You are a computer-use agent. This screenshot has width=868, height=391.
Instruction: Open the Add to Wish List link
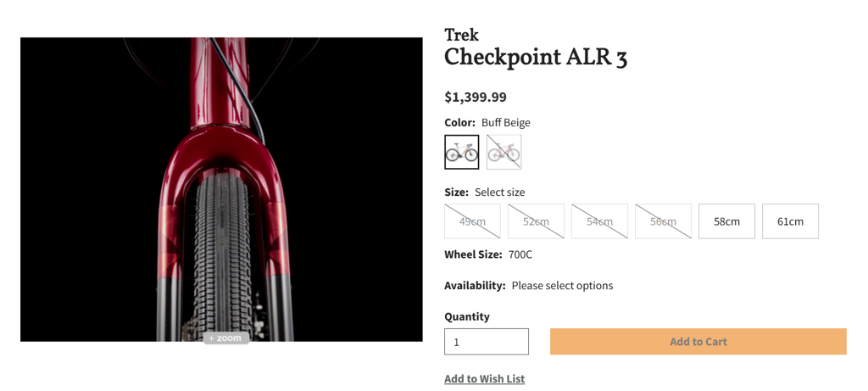pyautogui.click(x=484, y=379)
